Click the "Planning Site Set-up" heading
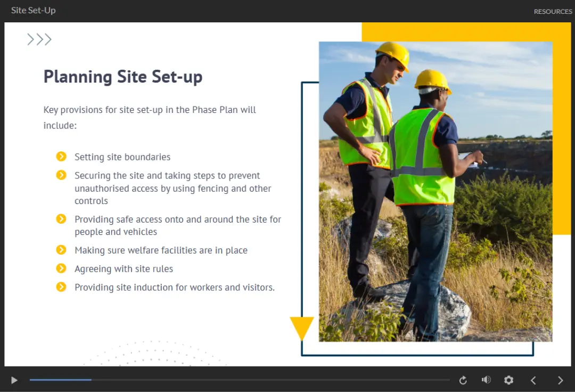The height and width of the screenshot is (392, 575). click(123, 77)
